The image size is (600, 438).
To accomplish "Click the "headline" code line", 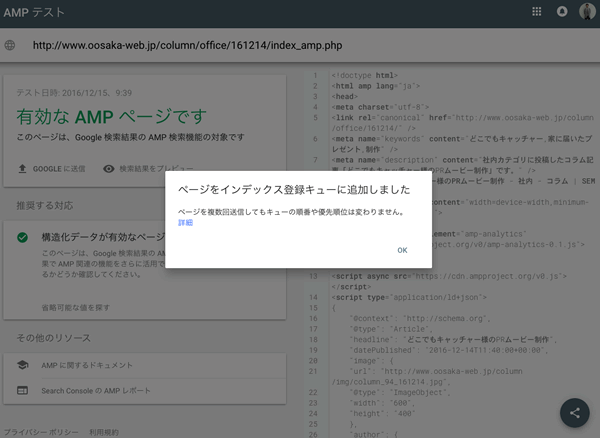I will 453,340.
